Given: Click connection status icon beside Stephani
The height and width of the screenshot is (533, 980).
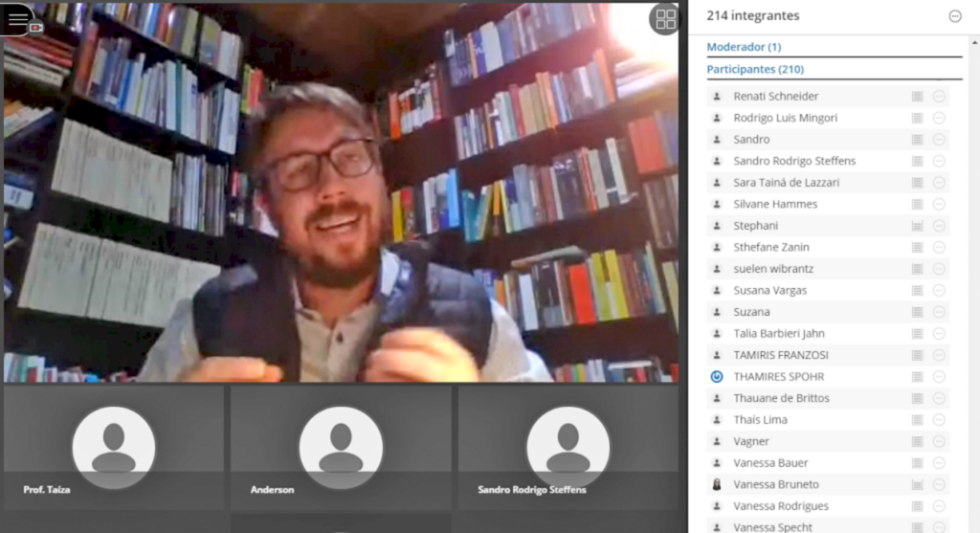Looking at the screenshot, I should click(917, 226).
